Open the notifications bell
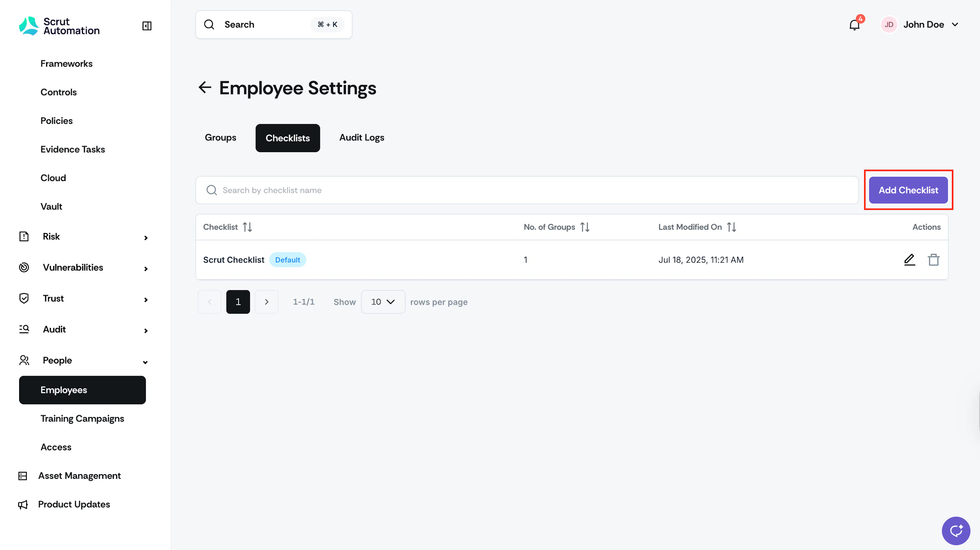Viewport: 980px width, 550px height. click(x=854, y=25)
